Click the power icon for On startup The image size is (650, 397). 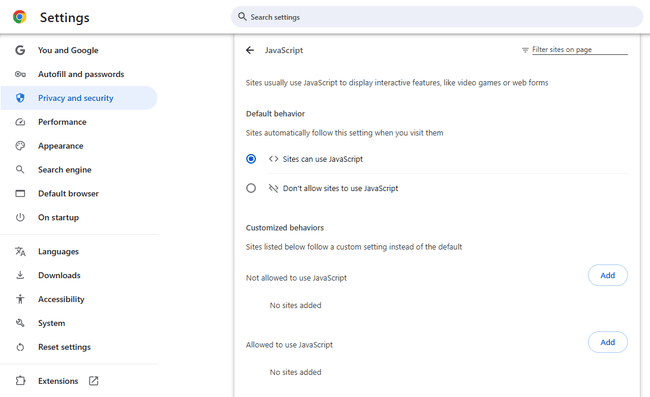coord(20,217)
